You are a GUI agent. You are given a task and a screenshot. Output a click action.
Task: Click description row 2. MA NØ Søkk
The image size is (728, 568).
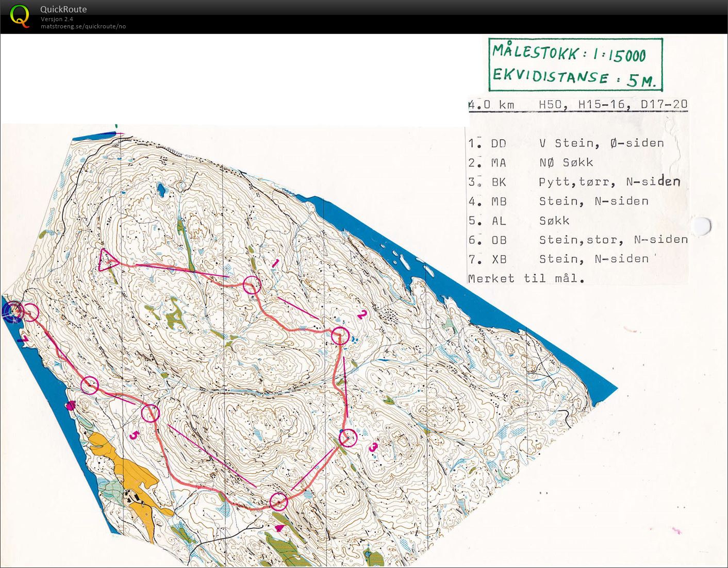[531, 162]
